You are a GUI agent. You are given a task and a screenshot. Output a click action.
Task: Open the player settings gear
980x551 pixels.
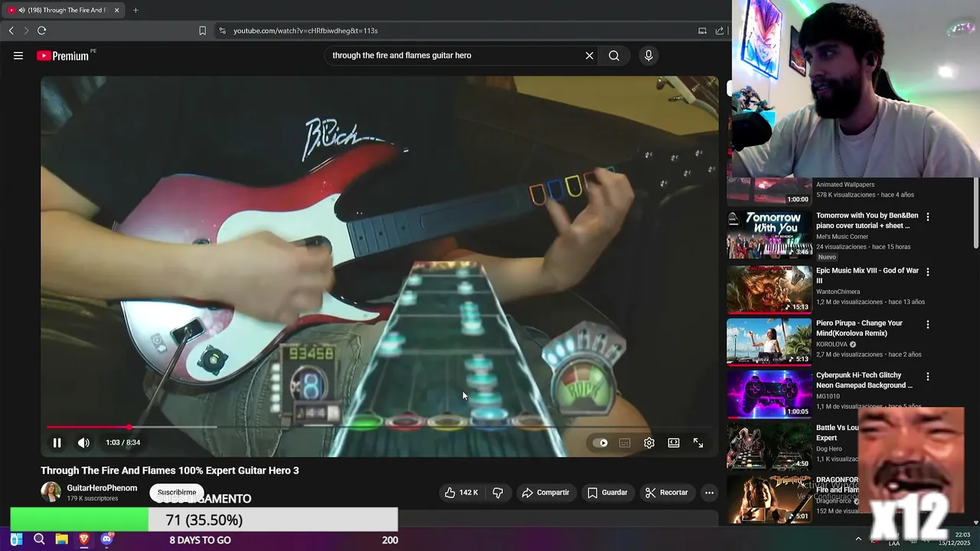click(649, 442)
